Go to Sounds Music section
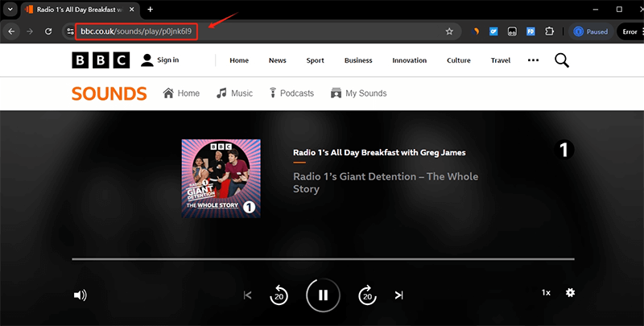The height and width of the screenshot is (326, 644). 234,93
